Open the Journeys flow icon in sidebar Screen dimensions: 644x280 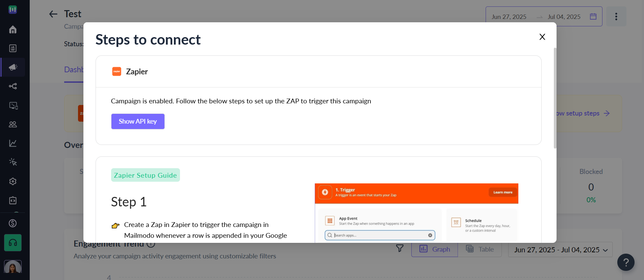click(13, 86)
